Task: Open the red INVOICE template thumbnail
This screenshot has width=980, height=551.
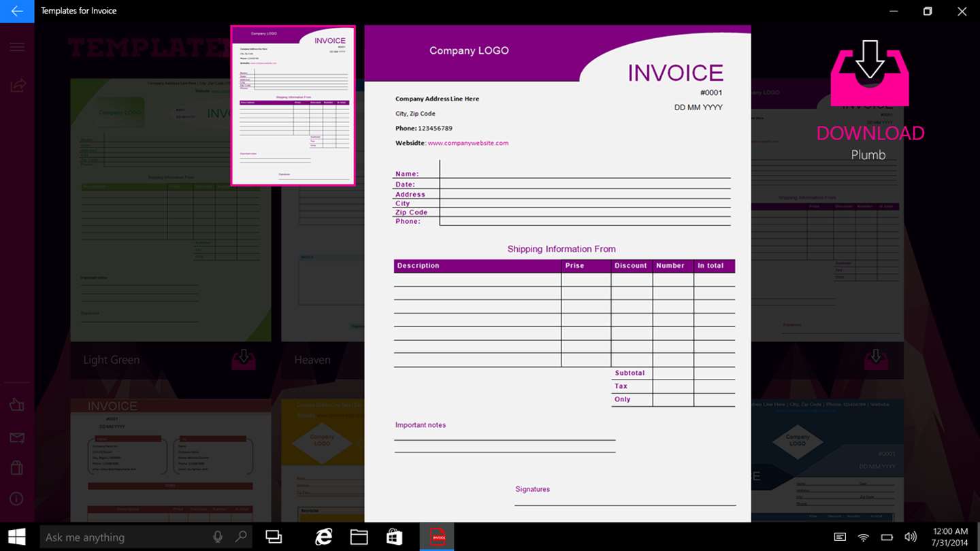Action: pos(171,461)
